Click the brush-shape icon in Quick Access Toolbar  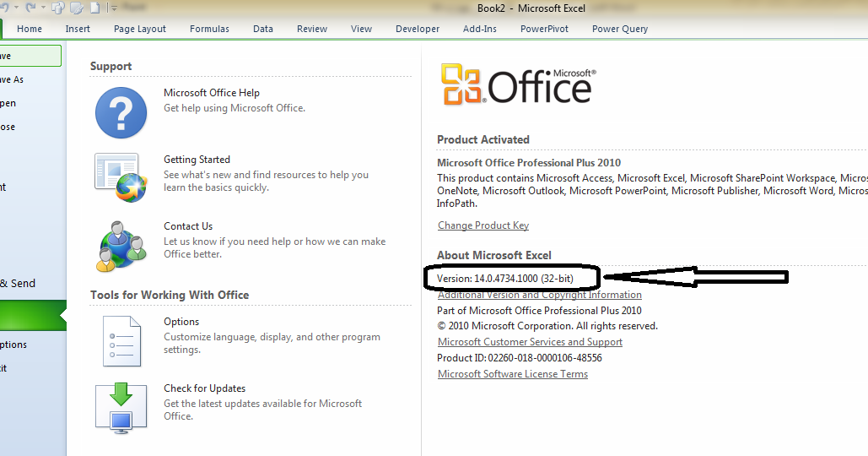tap(77, 8)
